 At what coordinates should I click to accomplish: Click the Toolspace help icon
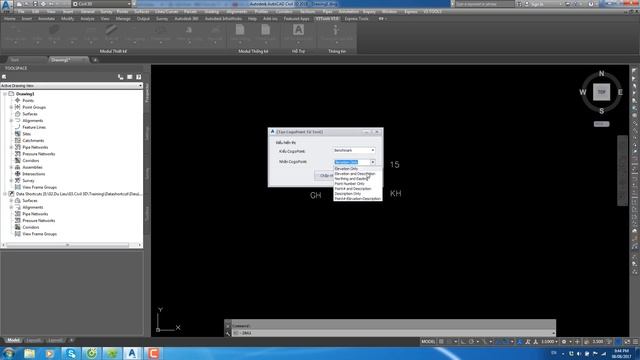point(139,77)
